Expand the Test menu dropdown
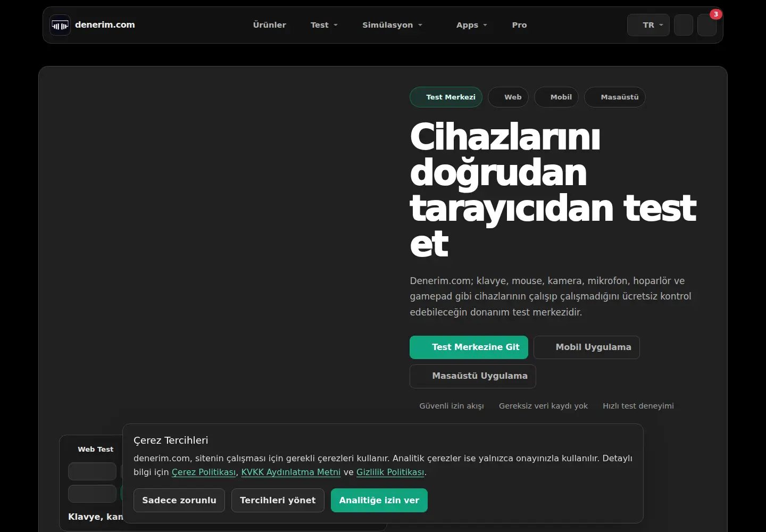 (x=324, y=25)
